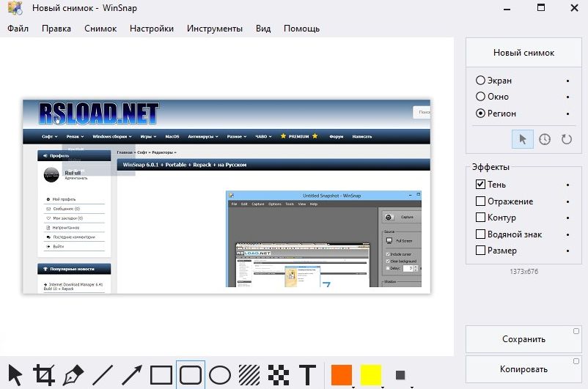The image size is (588, 389).
Task: Choose the Rectangle shape tool
Action: (x=161, y=375)
